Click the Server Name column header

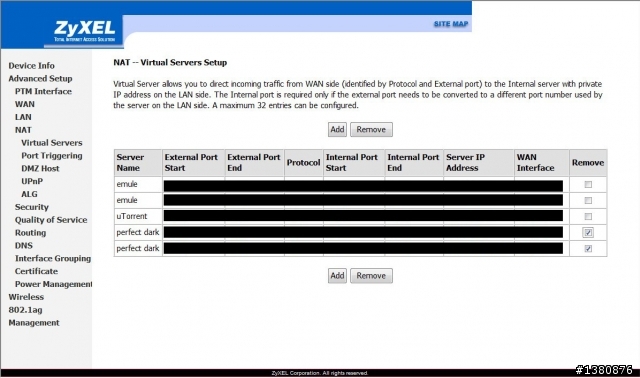(138, 162)
